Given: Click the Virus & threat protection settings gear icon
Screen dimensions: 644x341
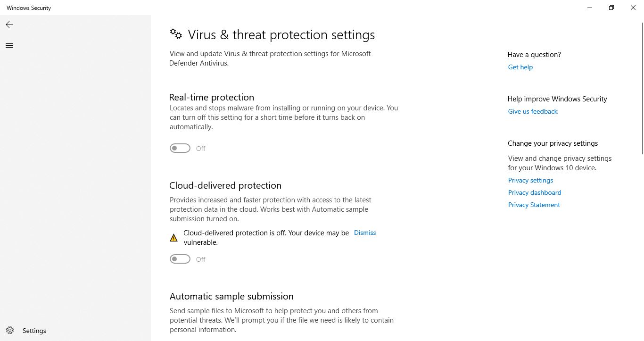Looking at the screenshot, I should point(175,34).
